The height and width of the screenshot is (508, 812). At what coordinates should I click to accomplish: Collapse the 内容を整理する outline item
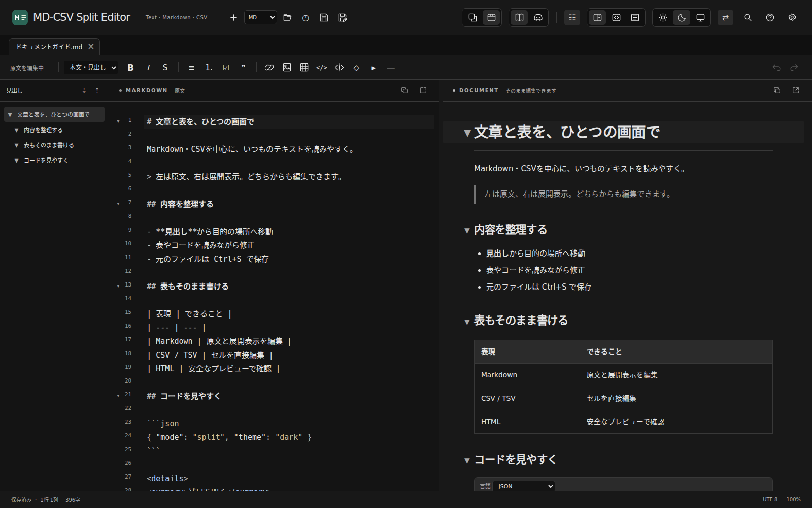coord(16,130)
